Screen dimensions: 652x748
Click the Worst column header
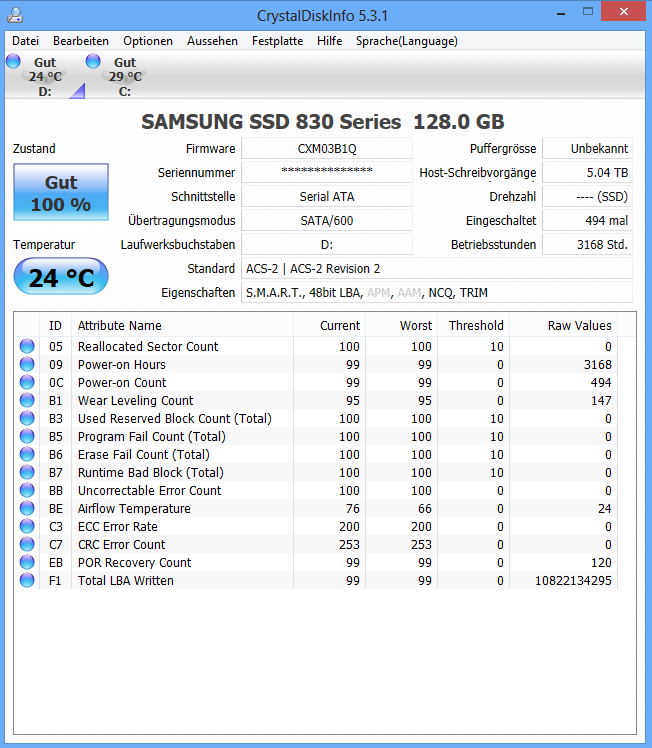tap(402, 325)
